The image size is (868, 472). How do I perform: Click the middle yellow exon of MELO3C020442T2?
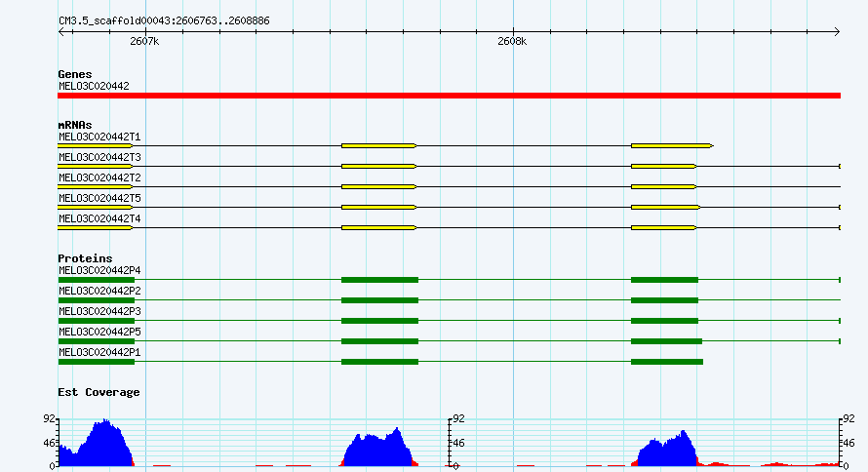coord(379,187)
